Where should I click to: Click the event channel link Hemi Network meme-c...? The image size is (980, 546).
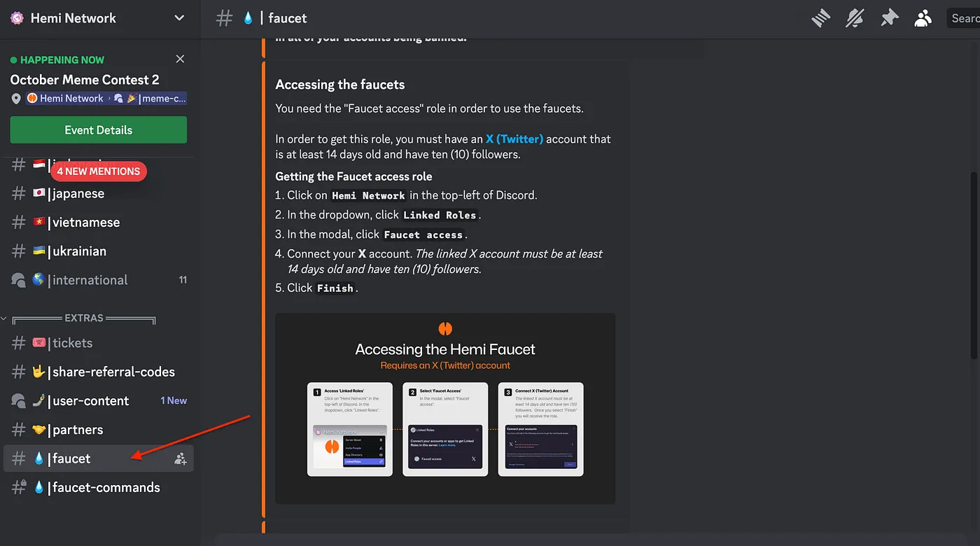(x=106, y=99)
